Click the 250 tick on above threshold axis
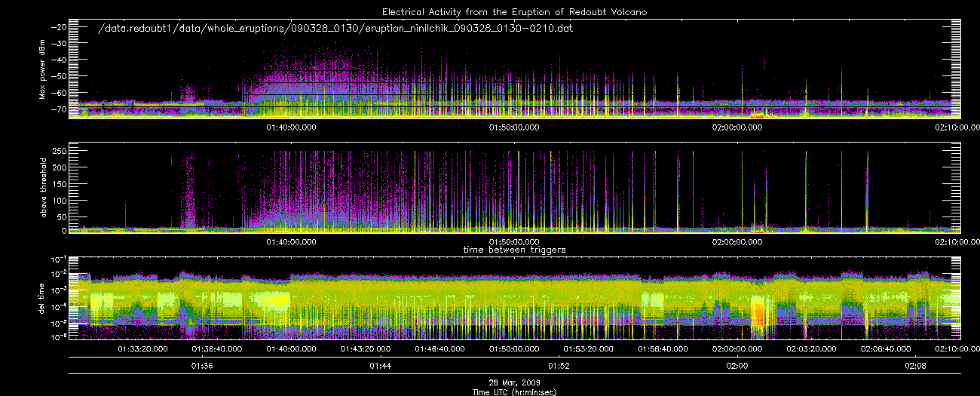The image size is (980, 396). [x=60, y=151]
